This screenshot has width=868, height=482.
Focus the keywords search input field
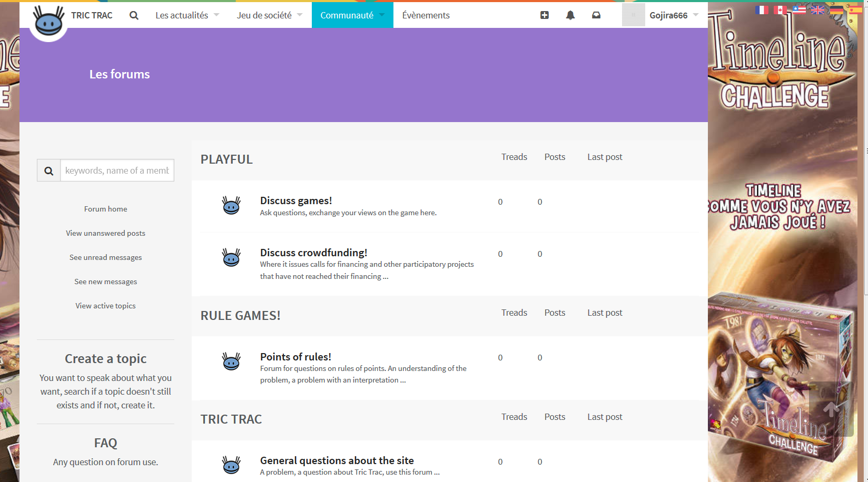[x=117, y=170]
